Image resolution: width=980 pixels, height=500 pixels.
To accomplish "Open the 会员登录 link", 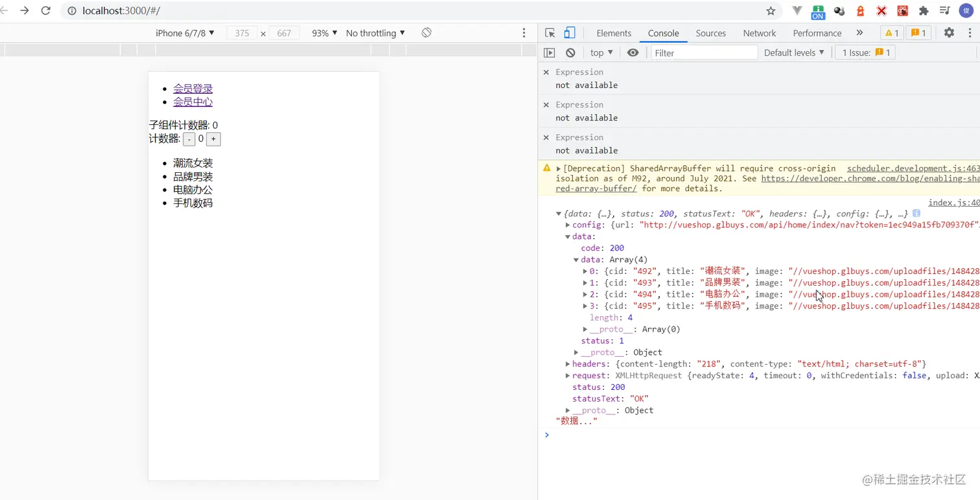I will click(192, 89).
